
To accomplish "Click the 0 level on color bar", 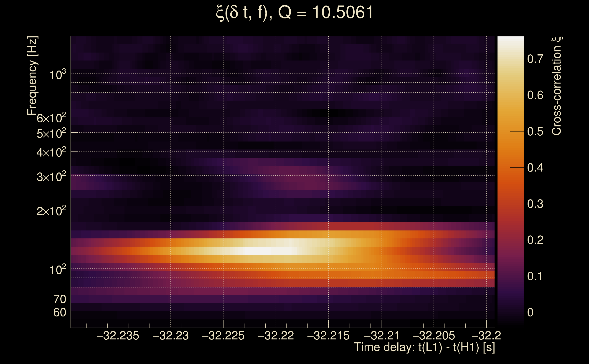I will (x=511, y=312).
